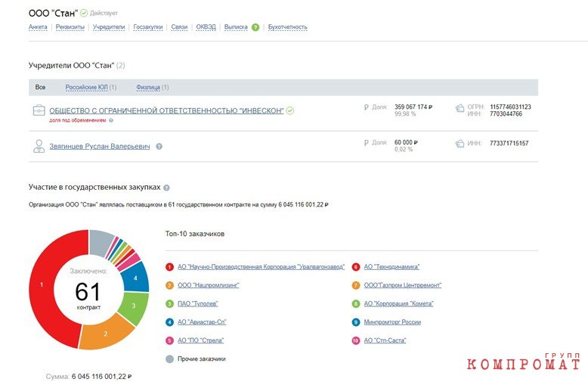Click orange legend marker 7 for Газпром Центрремонт
This screenshot has height=385, width=588.
coord(356,285)
